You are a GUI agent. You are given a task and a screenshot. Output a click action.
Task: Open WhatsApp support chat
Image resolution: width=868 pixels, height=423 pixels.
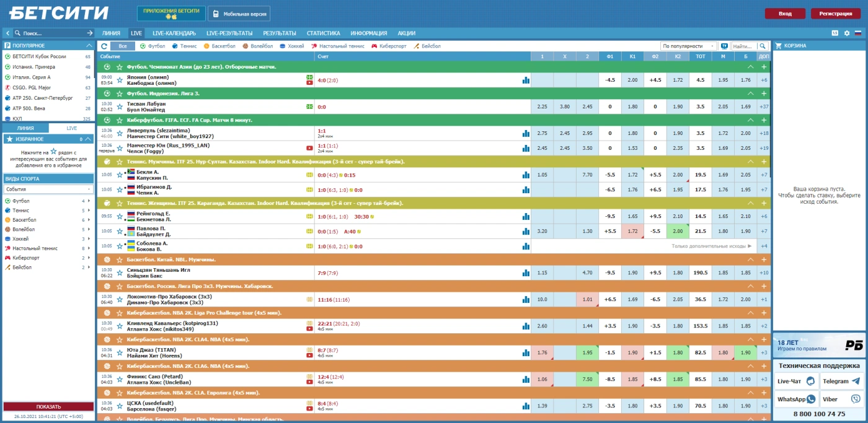coord(796,399)
